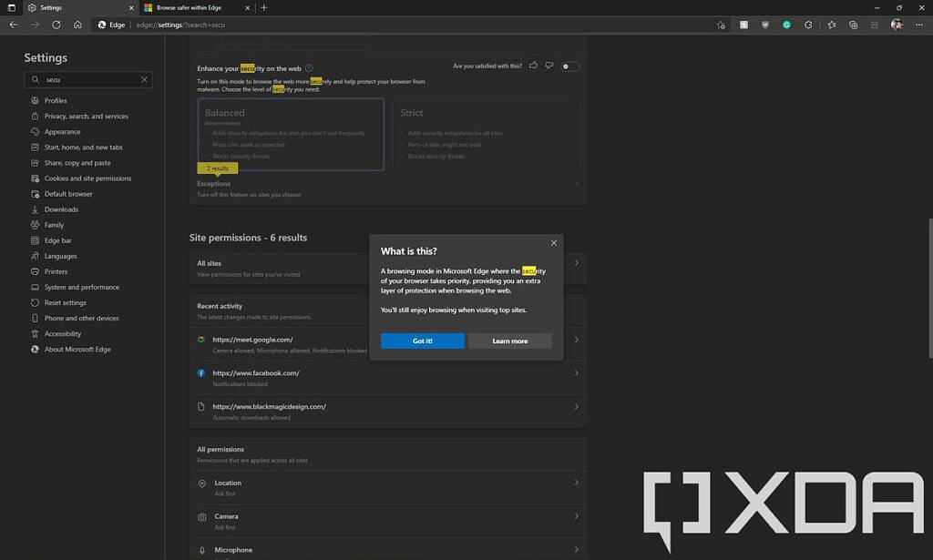Image resolution: width=933 pixels, height=560 pixels.
Task: Open the Collections icon in the toolbar
Action: (852, 25)
